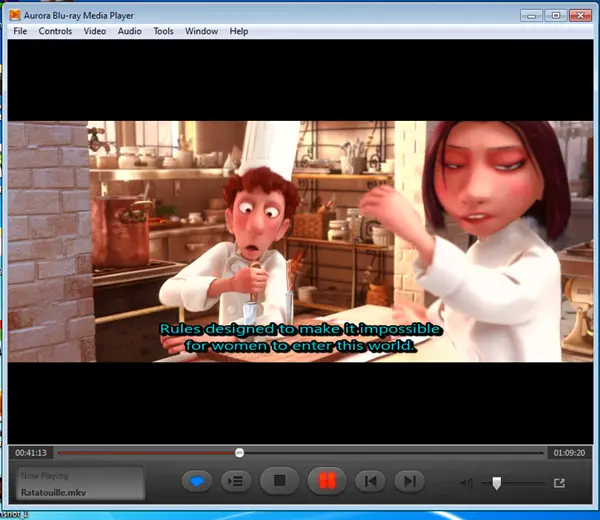Pause the movie with the red button

click(325, 482)
